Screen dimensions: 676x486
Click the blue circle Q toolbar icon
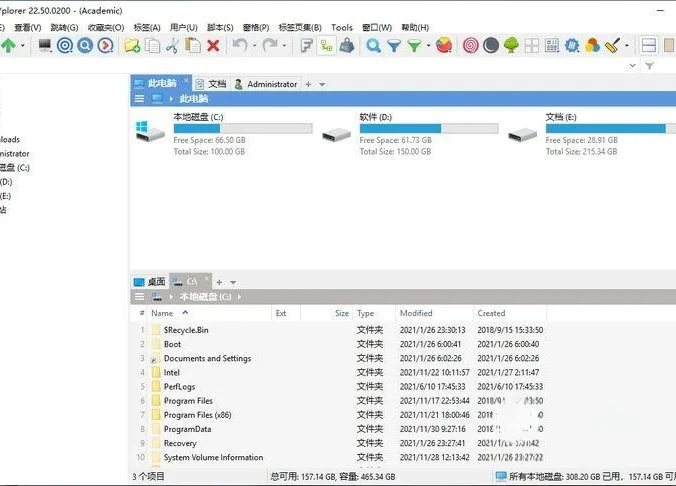click(x=85, y=45)
